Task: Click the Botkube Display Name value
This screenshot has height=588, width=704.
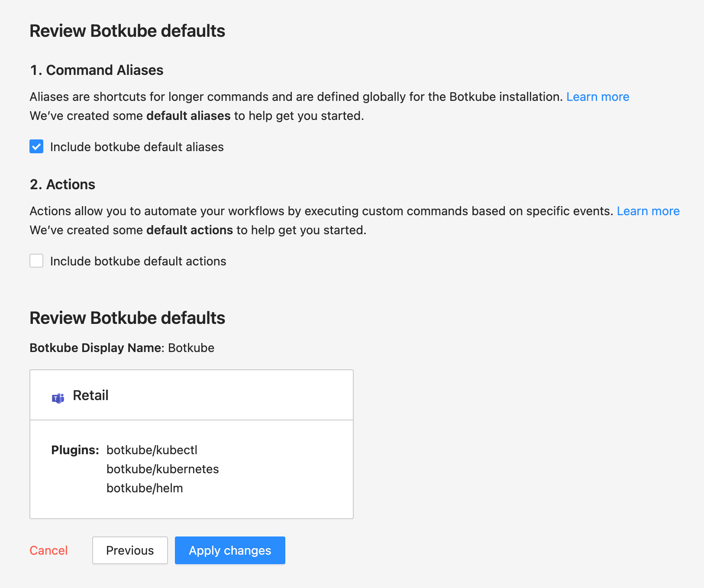Action: [x=191, y=348]
